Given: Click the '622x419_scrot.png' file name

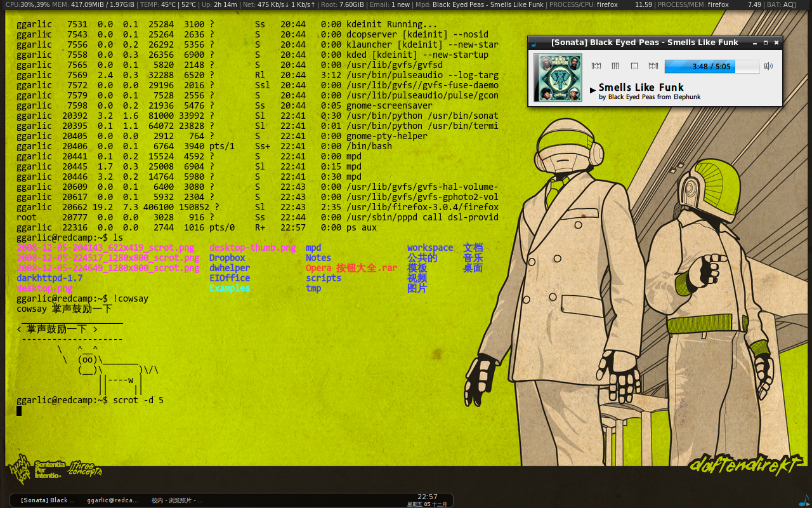Looking at the screenshot, I should click(105, 248).
